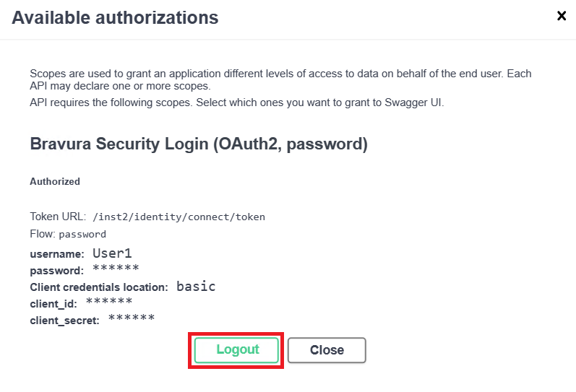Click the client_id label
Viewport: 576px width, 392px height.
point(53,304)
